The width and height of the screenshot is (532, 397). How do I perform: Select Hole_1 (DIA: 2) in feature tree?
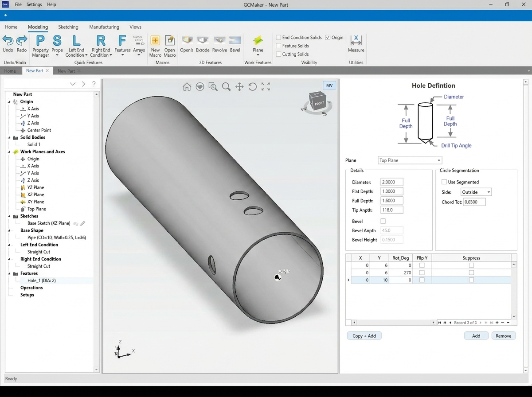point(42,280)
